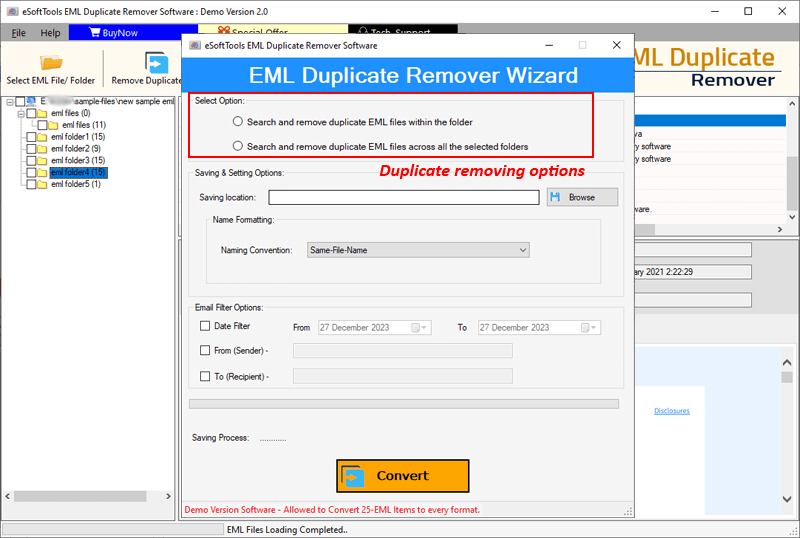
Task: Click the Convert button
Action: point(403,476)
